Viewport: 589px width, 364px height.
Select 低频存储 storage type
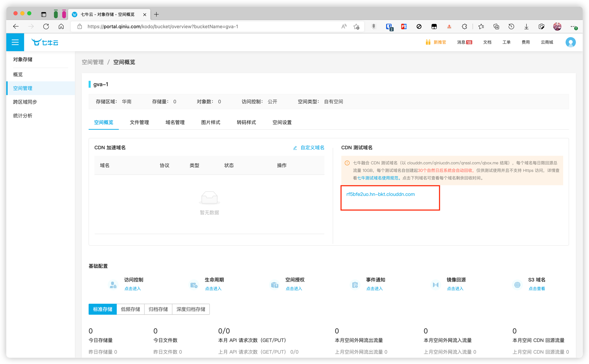coord(130,309)
